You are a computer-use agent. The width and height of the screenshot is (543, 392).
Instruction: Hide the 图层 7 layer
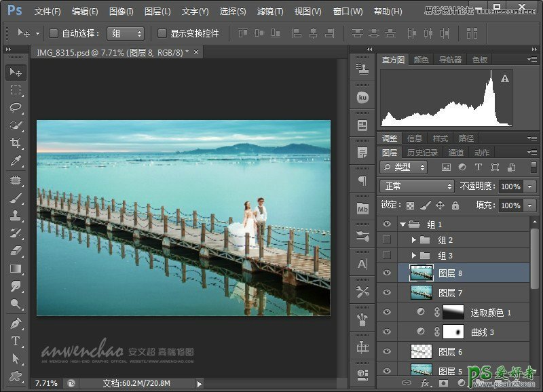tap(387, 293)
